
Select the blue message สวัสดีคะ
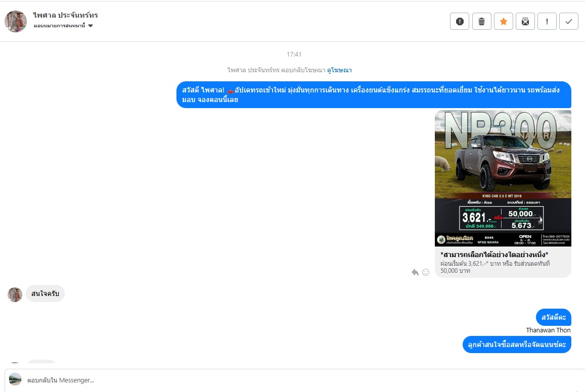point(554,317)
